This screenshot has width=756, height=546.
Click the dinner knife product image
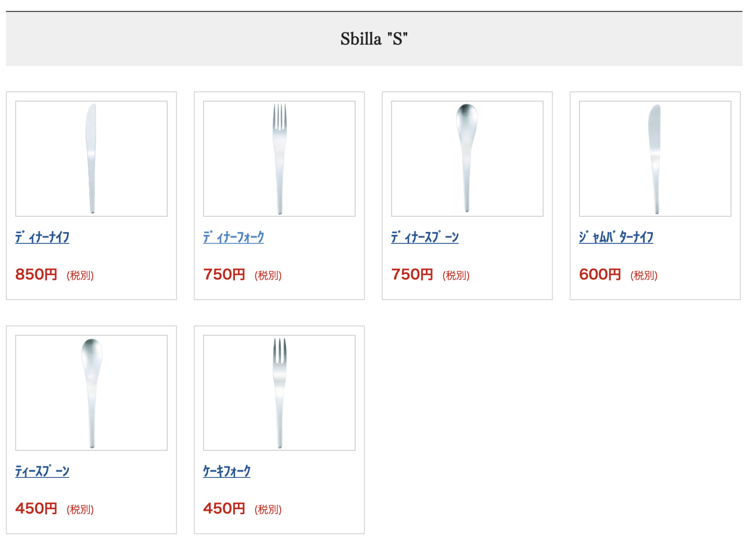pyautogui.click(x=91, y=158)
